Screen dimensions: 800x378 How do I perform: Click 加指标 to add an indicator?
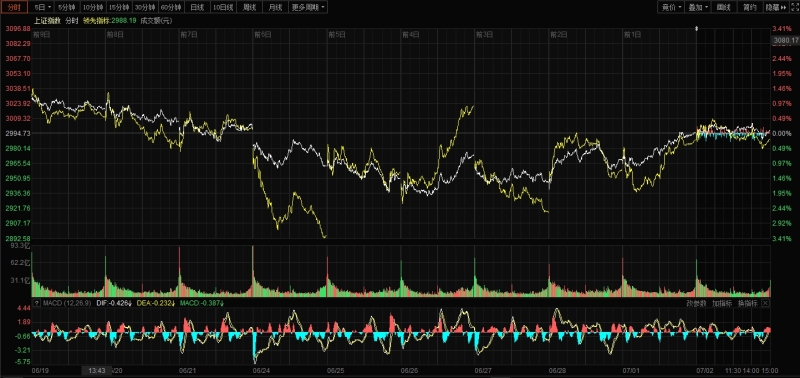722,303
